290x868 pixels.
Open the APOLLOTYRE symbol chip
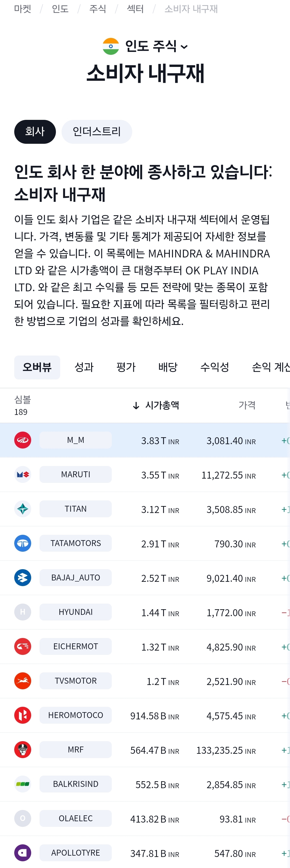76,853
